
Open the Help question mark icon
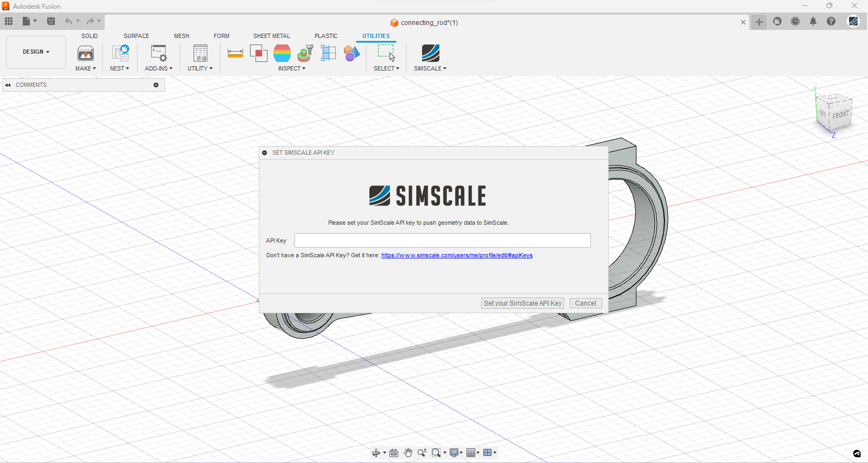pos(831,21)
